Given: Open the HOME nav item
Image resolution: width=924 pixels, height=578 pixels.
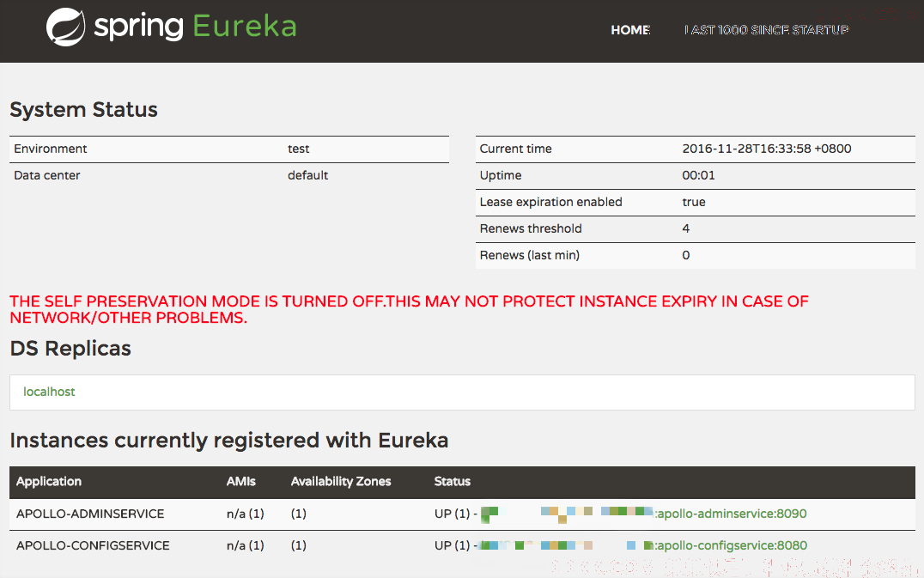Looking at the screenshot, I should pos(630,30).
